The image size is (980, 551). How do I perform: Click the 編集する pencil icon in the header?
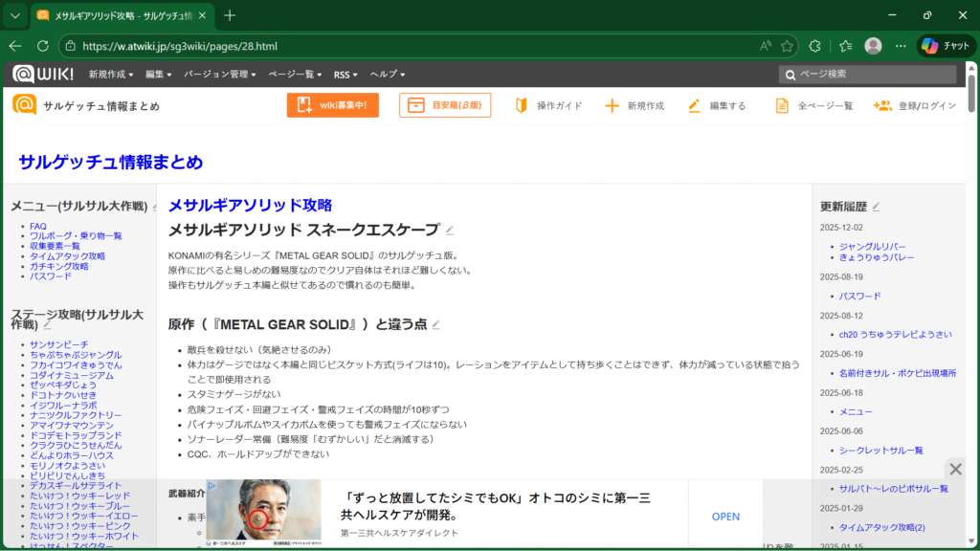(695, 105)
